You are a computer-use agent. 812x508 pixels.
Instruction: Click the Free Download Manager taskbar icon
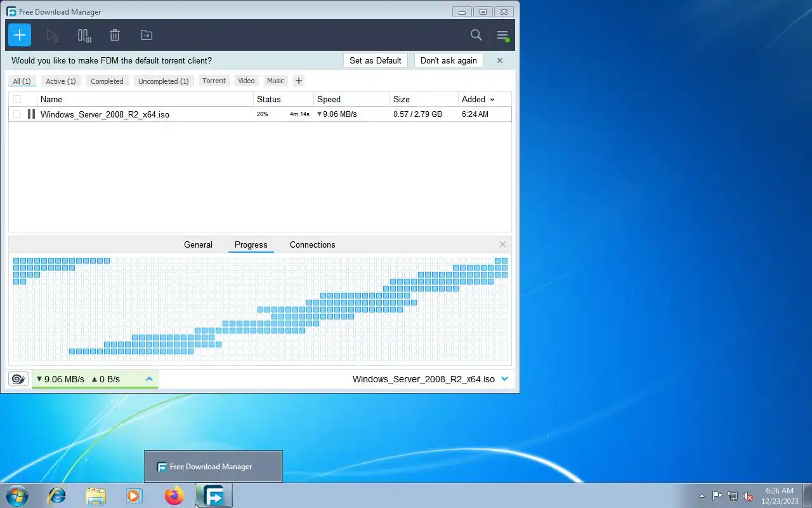tap(214, 495)
